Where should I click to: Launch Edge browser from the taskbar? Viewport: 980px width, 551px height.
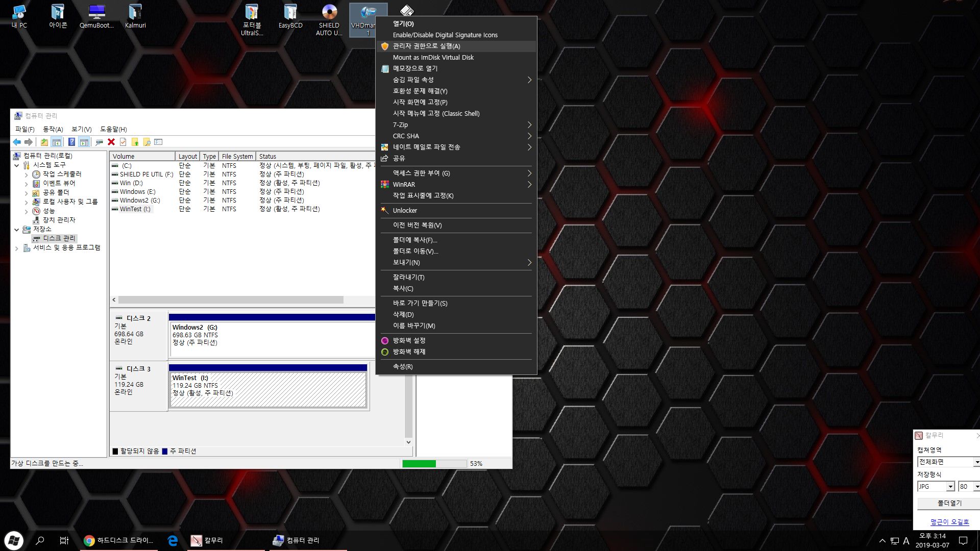[173, 540]
